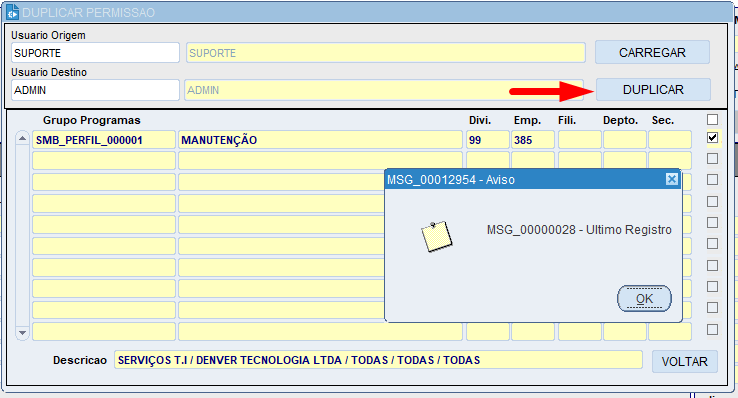Click the scroll down arrow of the list
The image size is (738, 398).
point(22,333)
